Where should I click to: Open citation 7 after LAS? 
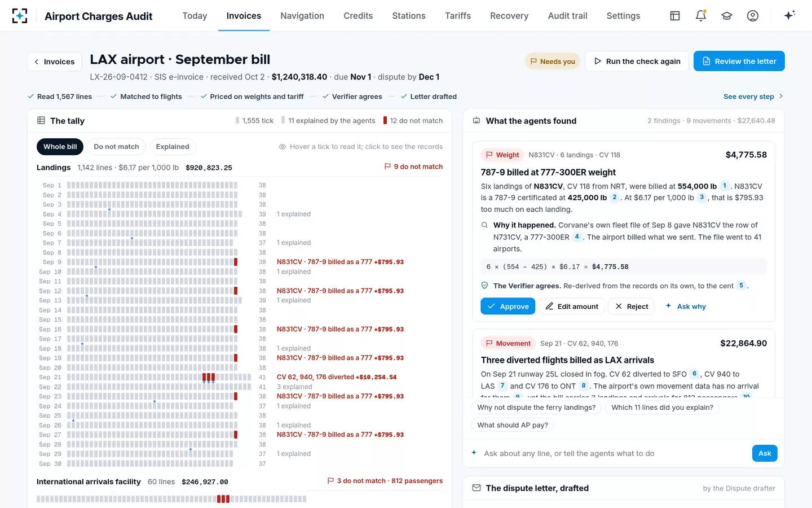pos(502,386)
